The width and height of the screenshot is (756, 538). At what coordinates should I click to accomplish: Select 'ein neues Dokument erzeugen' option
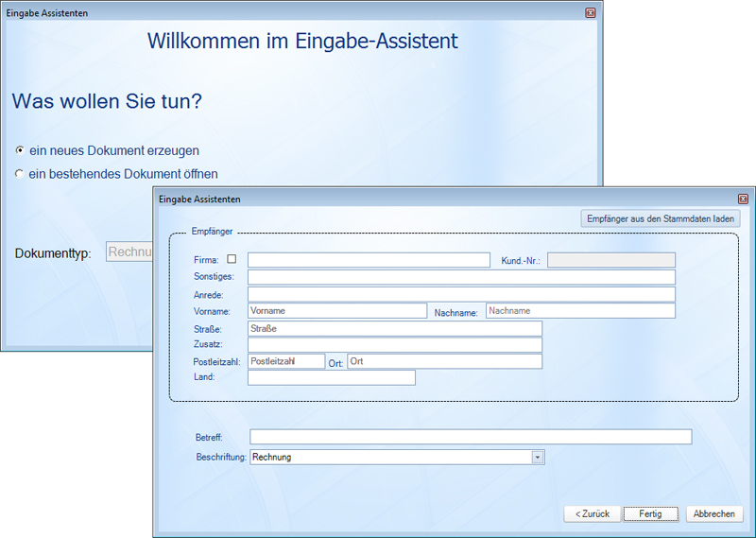coord(20,150)
